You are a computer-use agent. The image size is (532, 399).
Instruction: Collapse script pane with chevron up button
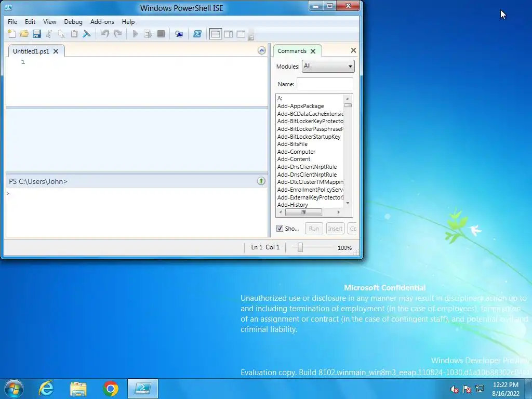pyautogui.click(x=262, y=51)
